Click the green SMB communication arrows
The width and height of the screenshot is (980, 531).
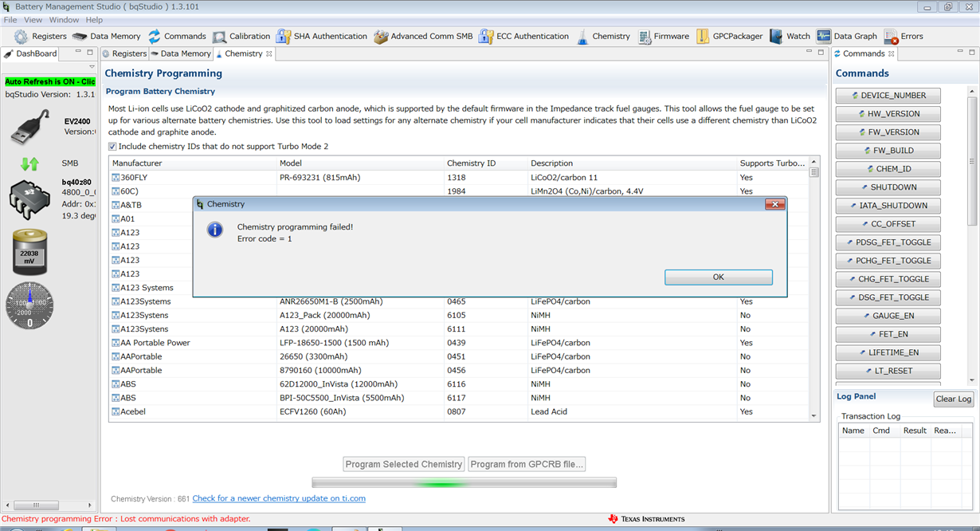(29, 163)
